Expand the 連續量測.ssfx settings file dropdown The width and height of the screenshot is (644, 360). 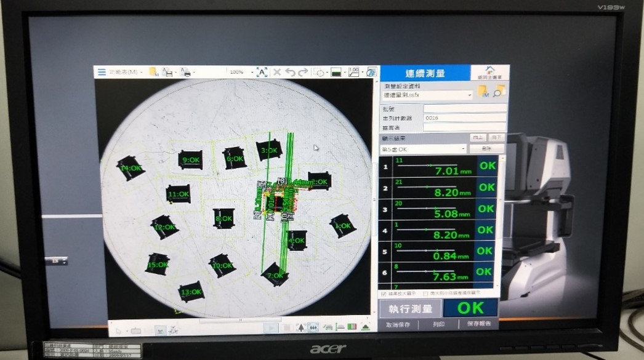pyautogui.click(x=470, y=95)
